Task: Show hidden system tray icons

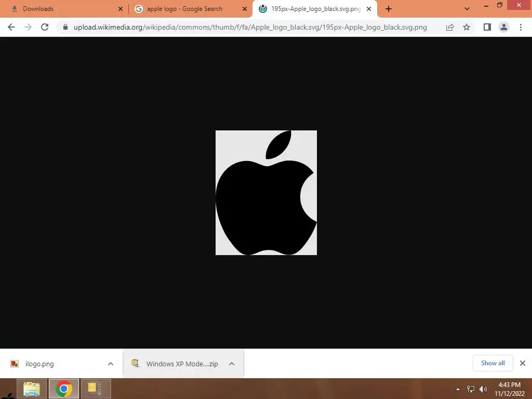Action: pos(458,389)
